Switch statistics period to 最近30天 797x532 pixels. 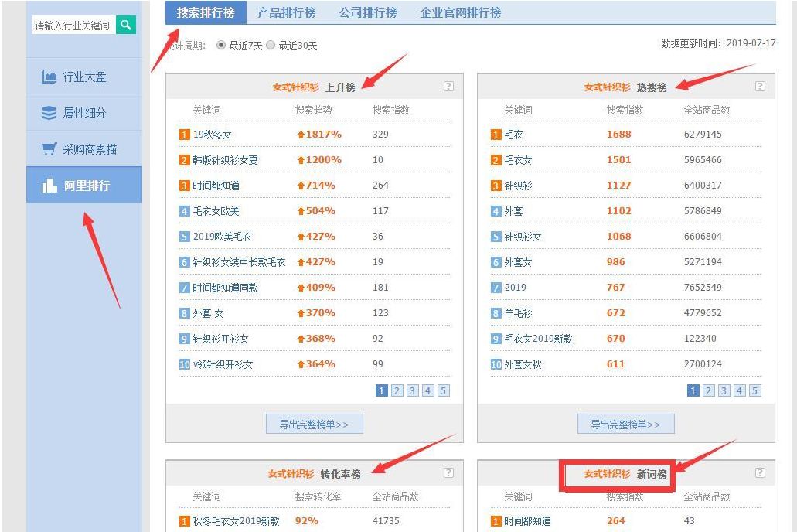272,46
